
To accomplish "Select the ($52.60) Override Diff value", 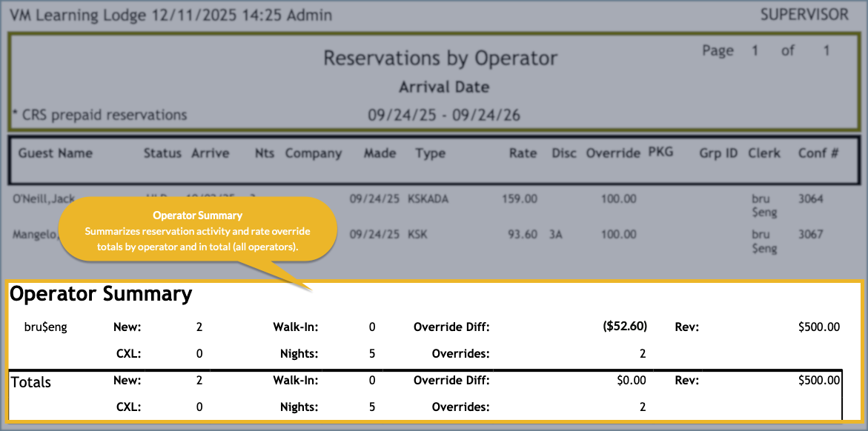I will point(624,327).
